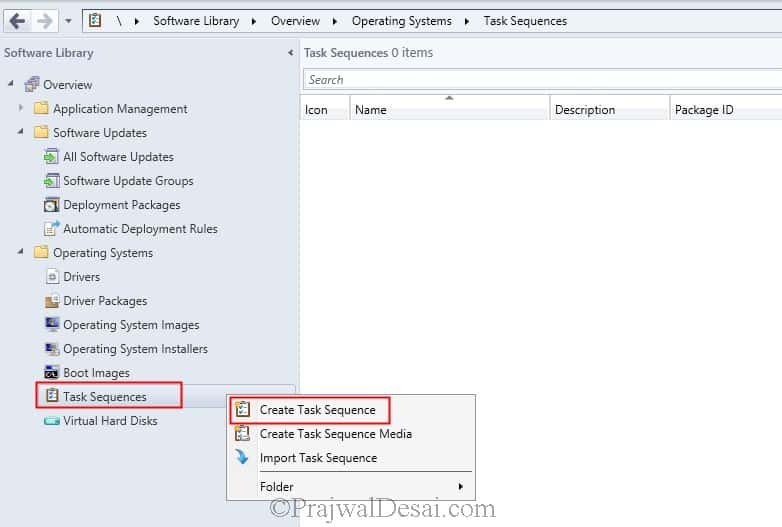This screenshot has width=782, height=527.
Task: Select Task Sequences in the tree
Action: 105,396
